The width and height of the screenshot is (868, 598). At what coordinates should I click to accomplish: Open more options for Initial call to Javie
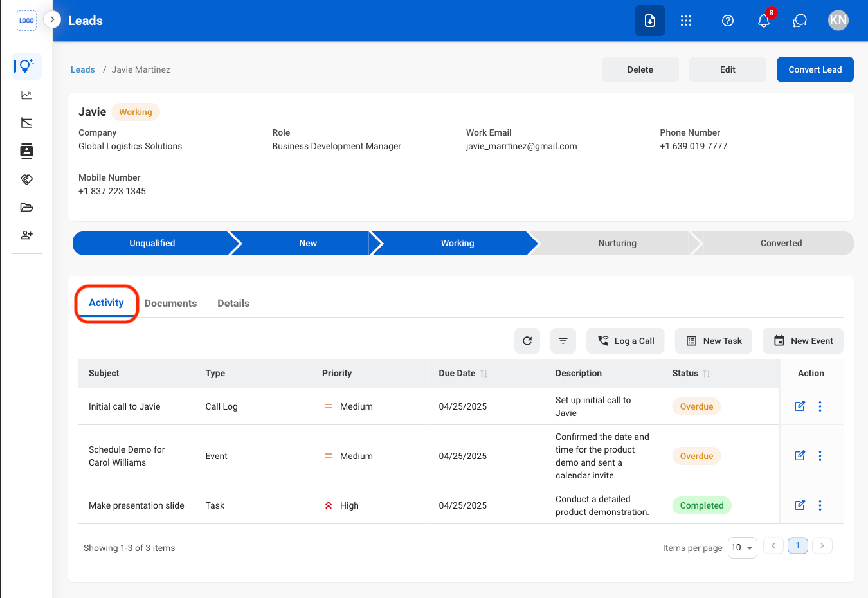[820, 406]
